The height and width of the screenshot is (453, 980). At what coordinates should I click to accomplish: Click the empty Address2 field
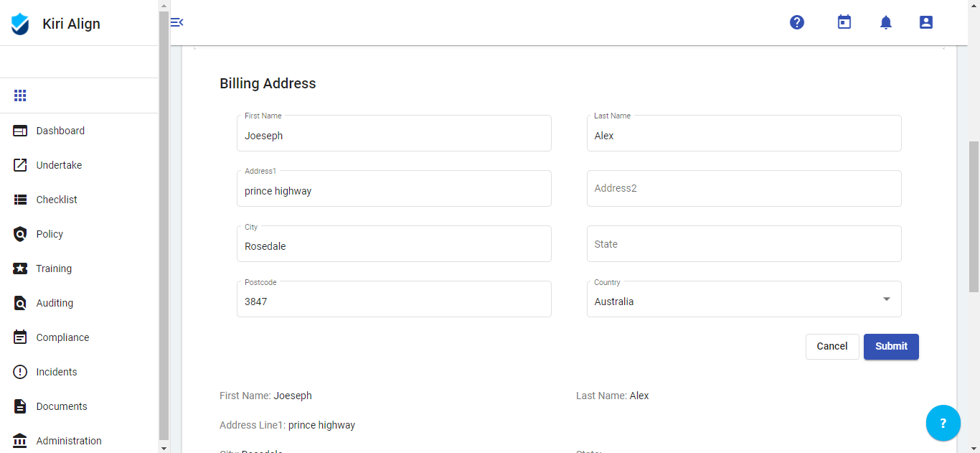coord(744,189)
